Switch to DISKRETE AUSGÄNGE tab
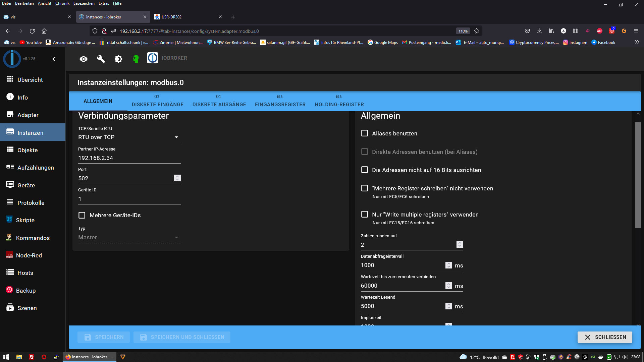The width and height of the screenshot is (644, 362). click(219, 101)
